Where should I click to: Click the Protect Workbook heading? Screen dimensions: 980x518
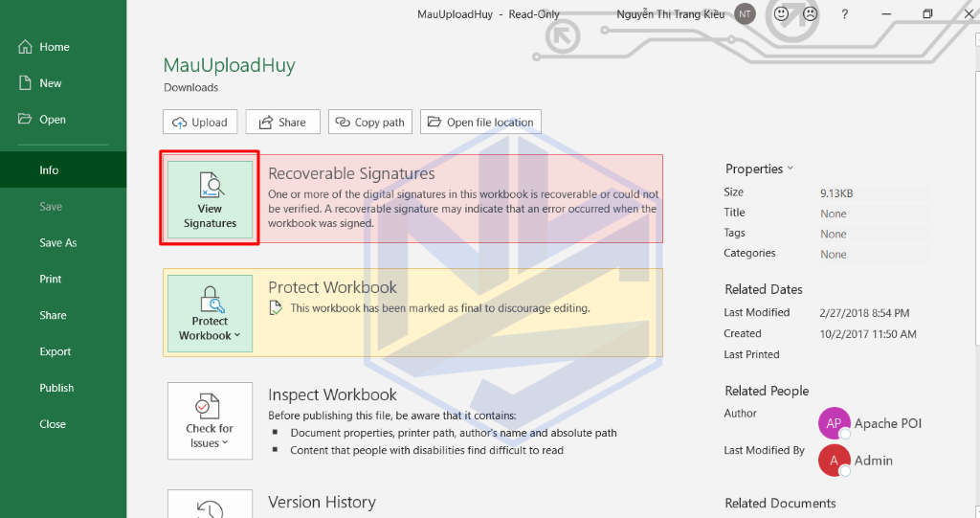[x=332, y=287]
